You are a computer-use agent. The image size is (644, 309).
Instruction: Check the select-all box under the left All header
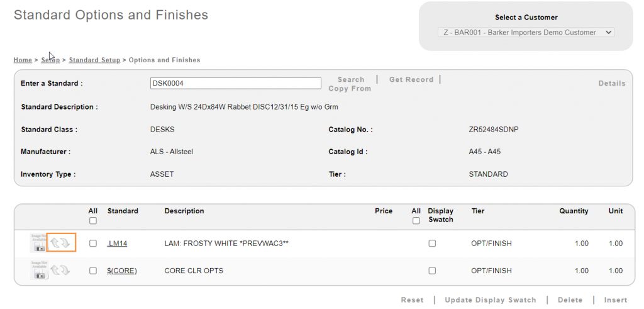point(93,221)
